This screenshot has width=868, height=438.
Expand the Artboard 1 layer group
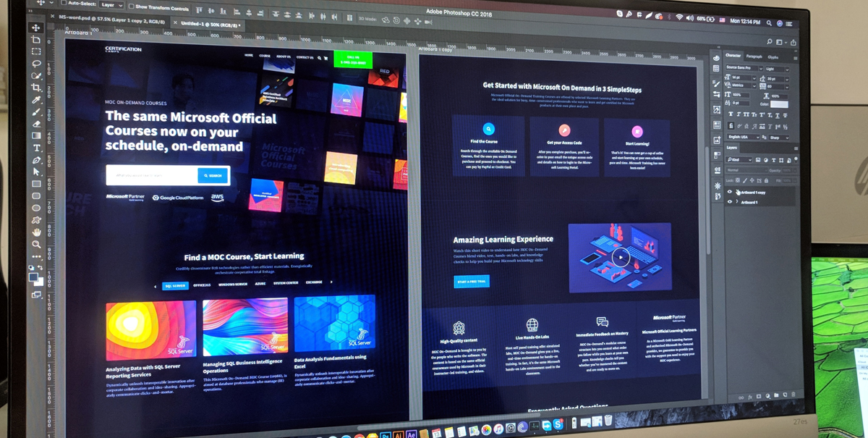pyautogui.click(x=737, y=202)
